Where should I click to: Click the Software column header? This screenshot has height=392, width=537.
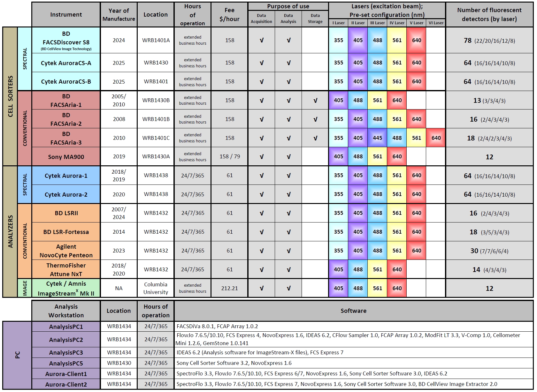click(x=353, y=311)
